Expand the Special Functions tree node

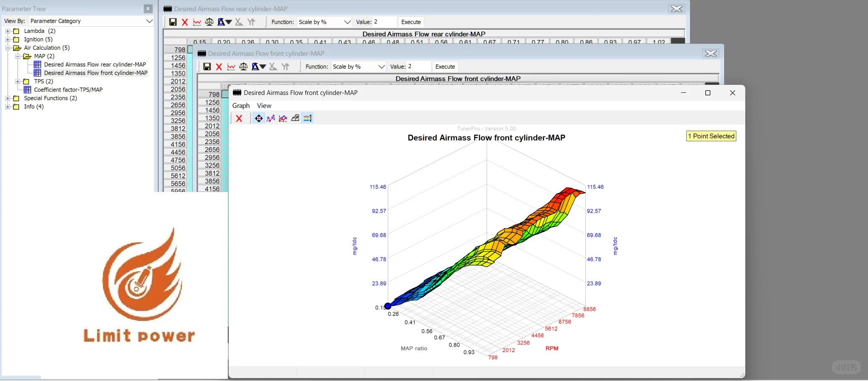(x=8, y=98)
